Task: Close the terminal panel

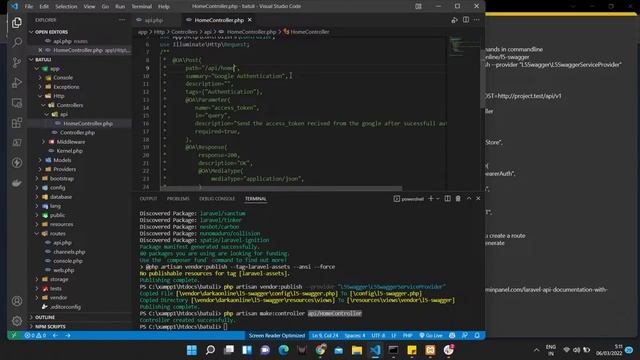Action: click(x=478, y=198)
